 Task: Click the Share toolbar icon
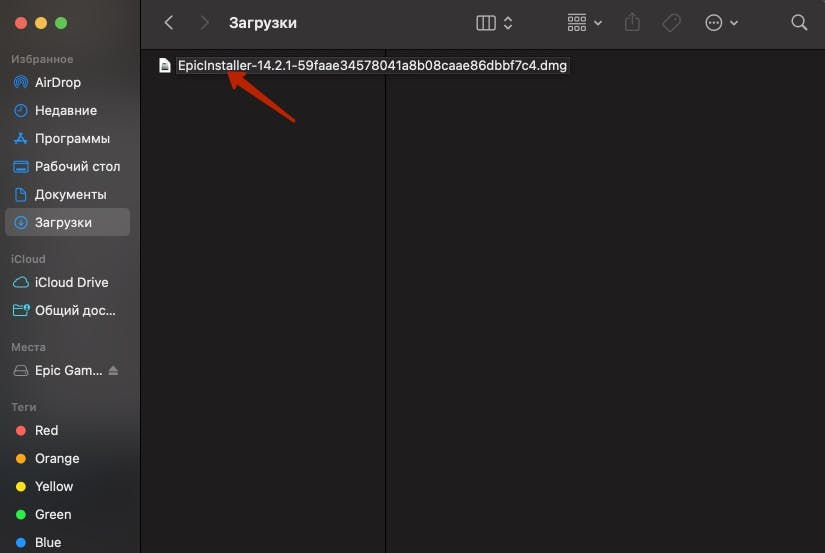tap(632, 22)
